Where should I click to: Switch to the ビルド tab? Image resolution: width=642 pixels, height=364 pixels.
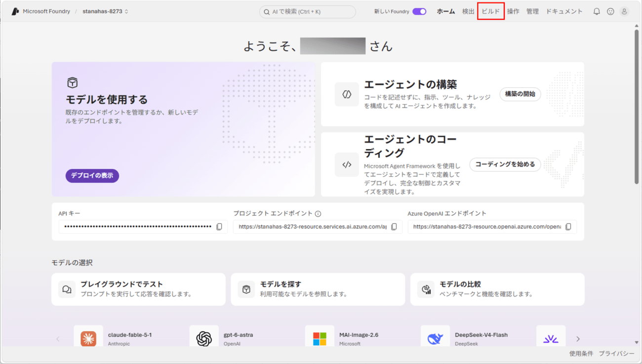[x=491, y=11]
